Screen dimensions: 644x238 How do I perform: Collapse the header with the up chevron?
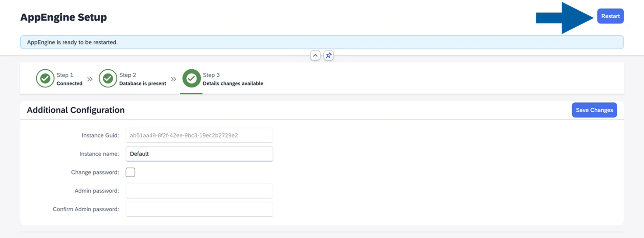click(x=315, y=55)
